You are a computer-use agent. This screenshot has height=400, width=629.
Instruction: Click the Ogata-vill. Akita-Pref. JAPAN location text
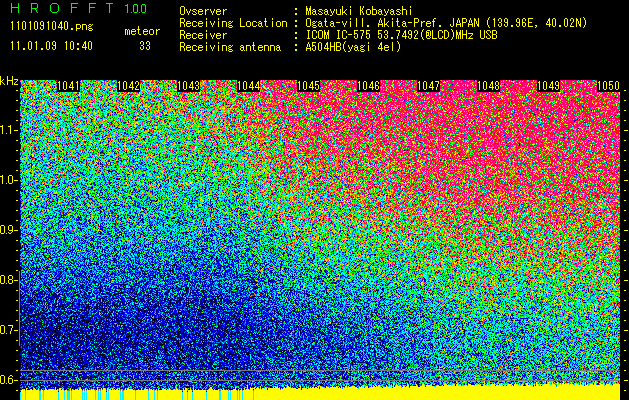point(446,23)
